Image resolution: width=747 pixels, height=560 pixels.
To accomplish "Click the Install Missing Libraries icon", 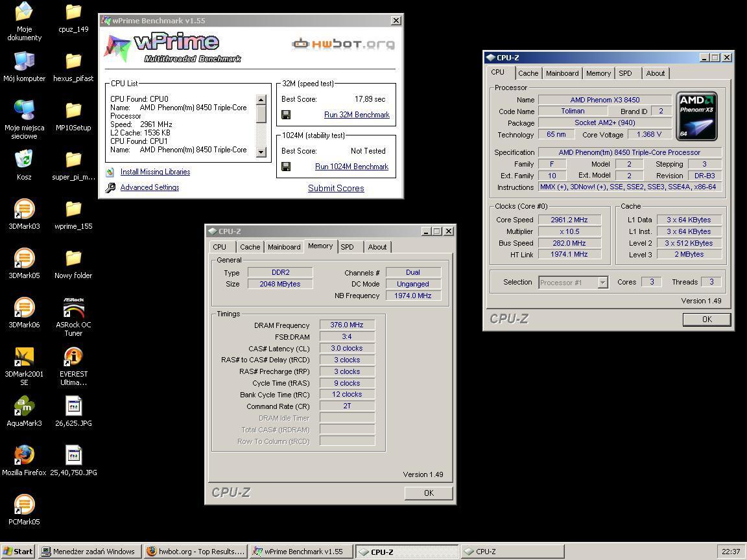I will click(110, 172).
